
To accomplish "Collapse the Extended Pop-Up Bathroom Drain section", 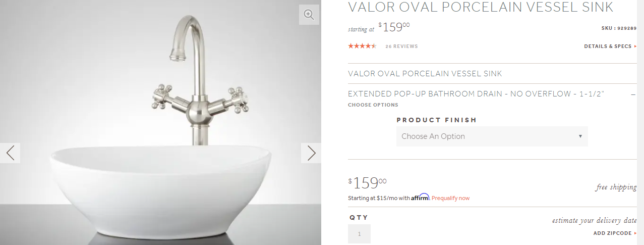I will (633, 94).
